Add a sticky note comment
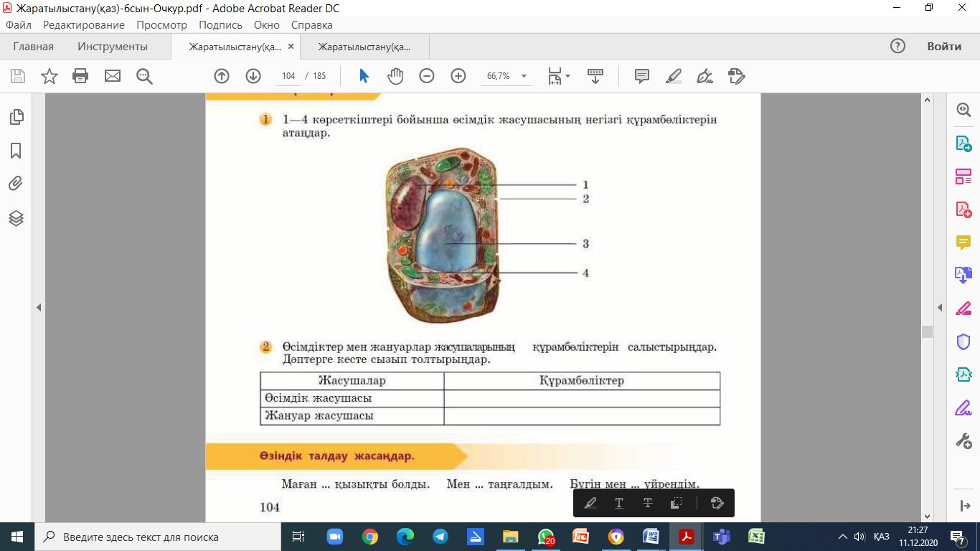 coord(642,76)
